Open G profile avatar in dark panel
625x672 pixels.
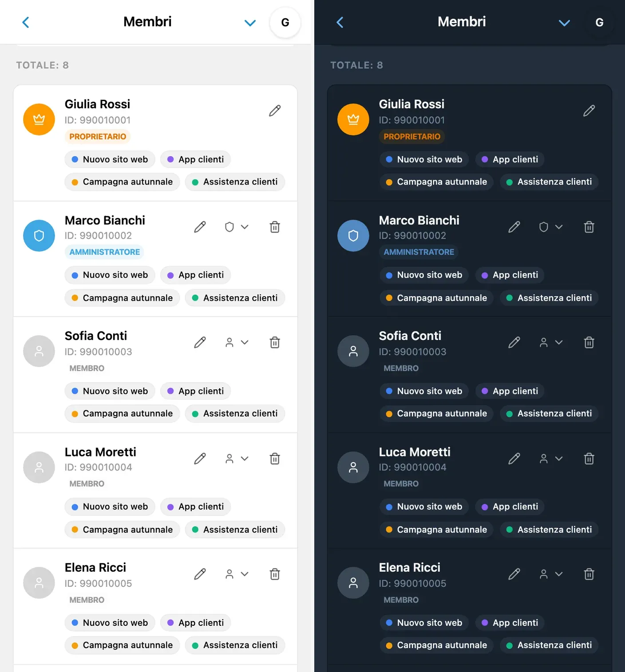point(599,22)
